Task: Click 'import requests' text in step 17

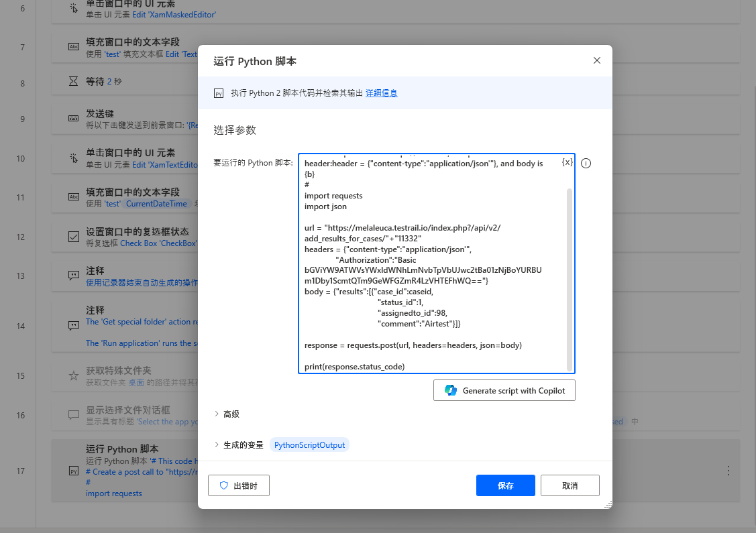Action: 114,493
